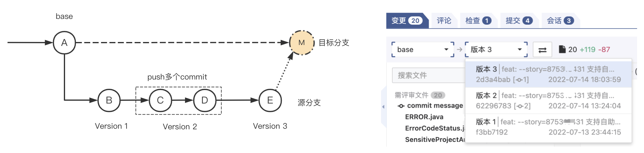Screen dimensions: 644x153
Task: Click the 搜索文件 search field
Action: 429,75
